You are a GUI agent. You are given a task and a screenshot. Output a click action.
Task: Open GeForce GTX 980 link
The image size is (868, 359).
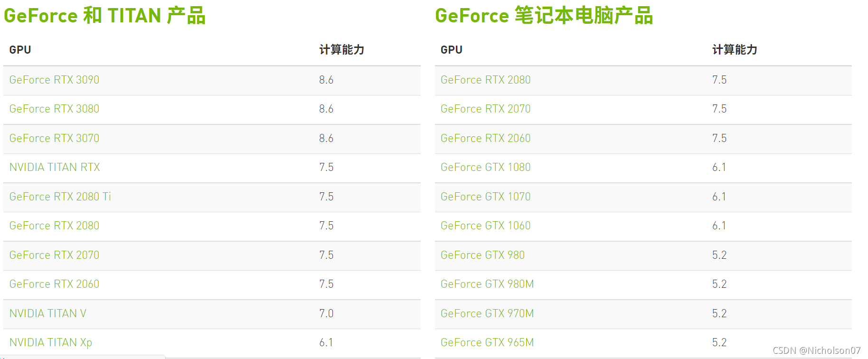483,255
